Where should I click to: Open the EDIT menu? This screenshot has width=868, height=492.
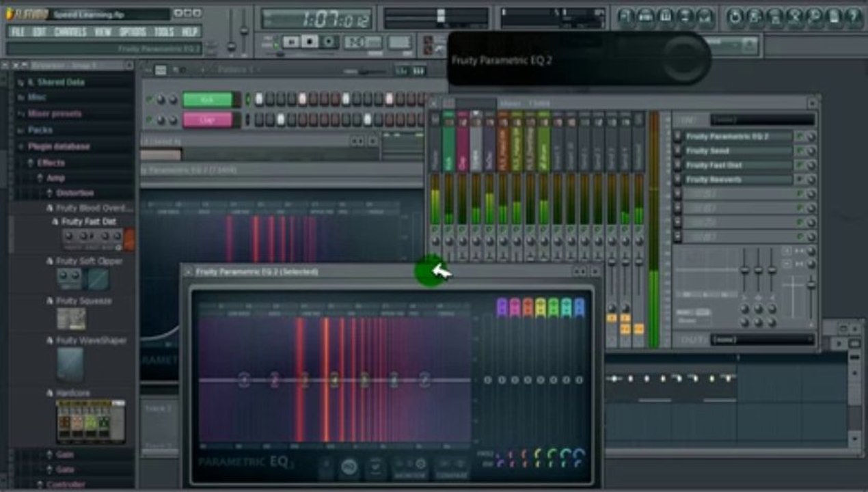point(40,31)
